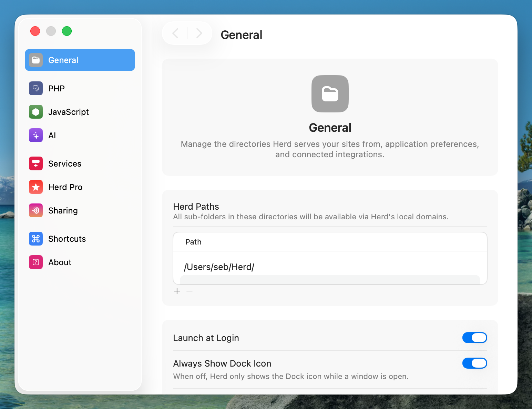This screenshot has width=532, height=409.
Task: Open the Services section label
Action: click(x=65, y=164)
